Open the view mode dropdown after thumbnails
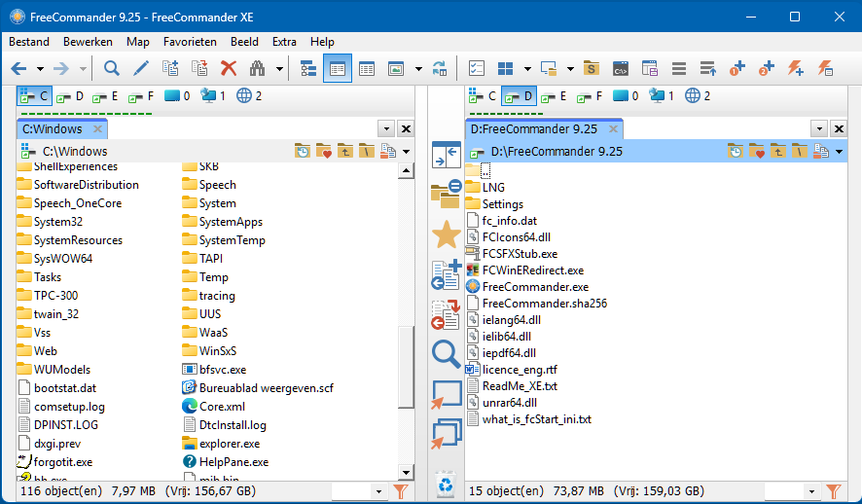The image size is (862, 504). (418, 69)
